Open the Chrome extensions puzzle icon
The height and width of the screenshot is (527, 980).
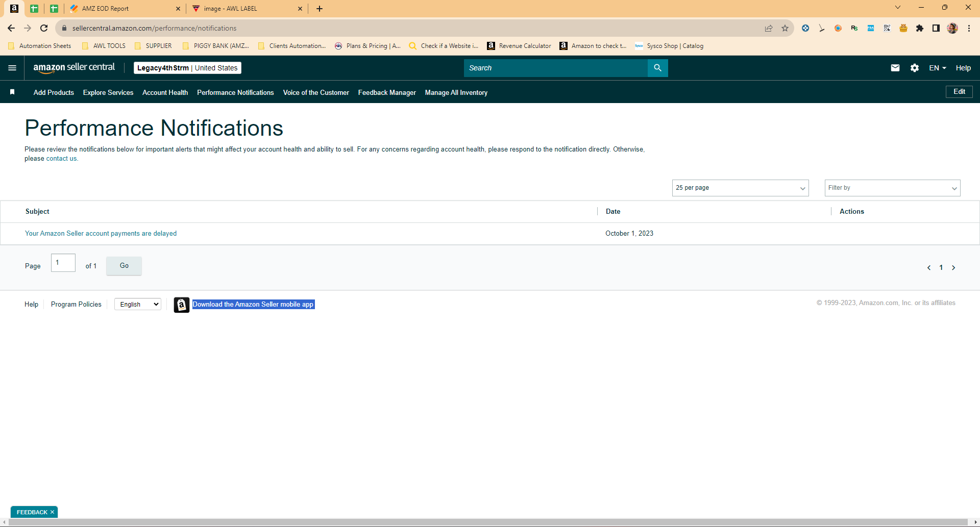pyautogui.click(x=920, y=28)
